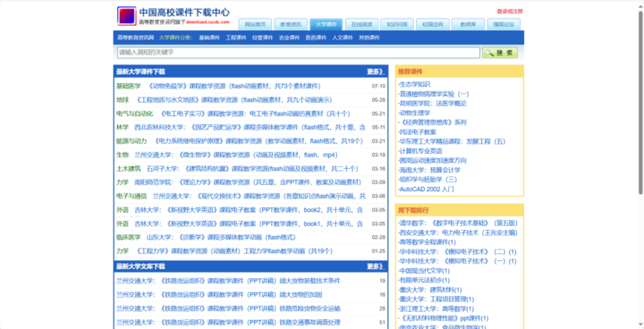
Task: Open recommended link 生态学知识
Action: click(414, 84)
